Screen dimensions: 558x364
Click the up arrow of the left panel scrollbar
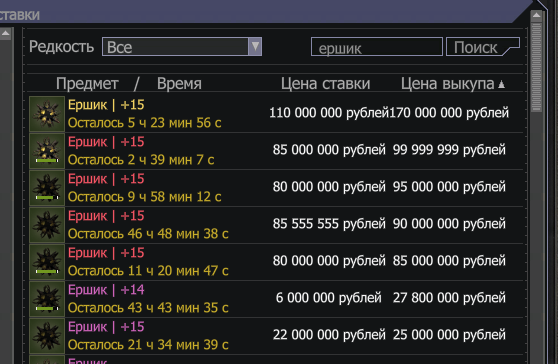pos(5,33)
